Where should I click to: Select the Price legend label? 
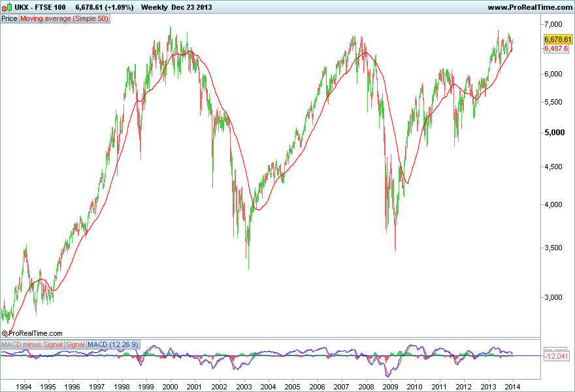tap(9, 18)
